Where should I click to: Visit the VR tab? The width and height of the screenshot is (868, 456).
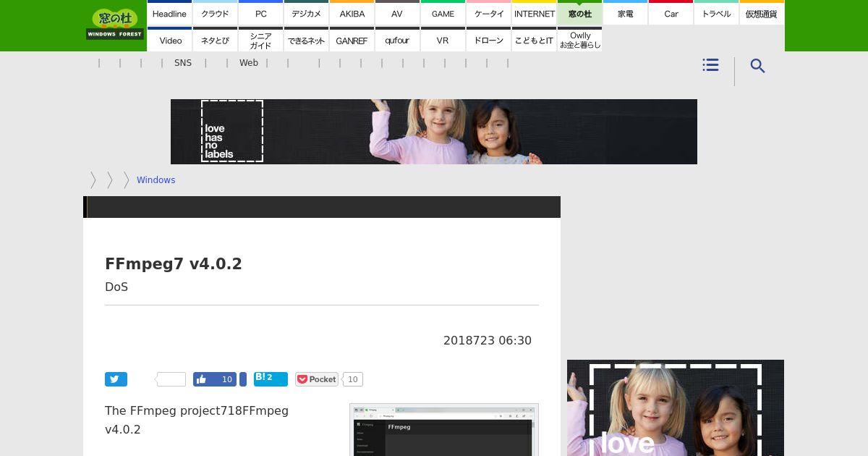[x=443, y=40]
